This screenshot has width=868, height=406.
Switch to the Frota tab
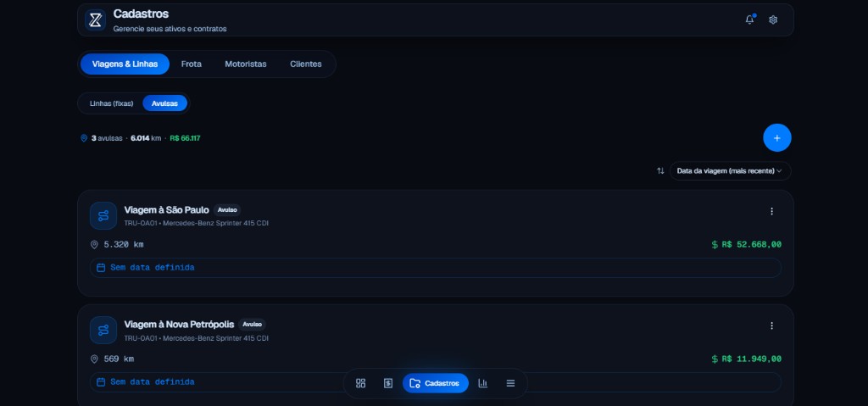point(191,64)
